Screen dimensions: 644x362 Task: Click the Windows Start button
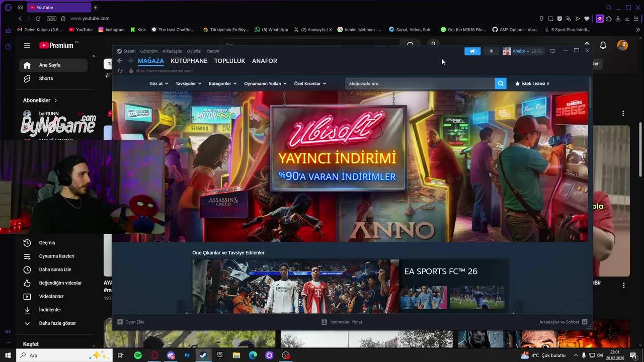pos(8,355)
